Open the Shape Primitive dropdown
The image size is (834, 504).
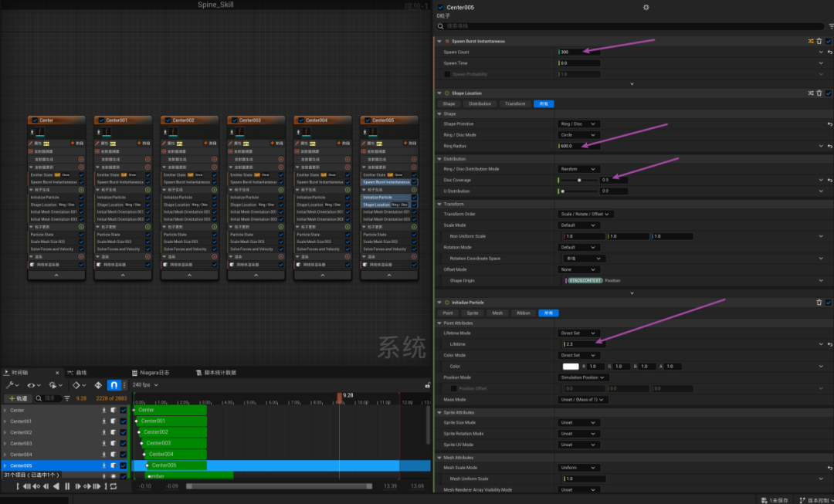point(578,123)
